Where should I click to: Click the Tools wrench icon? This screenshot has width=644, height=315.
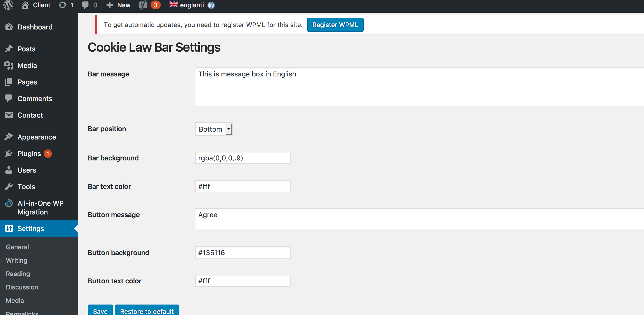9,186
